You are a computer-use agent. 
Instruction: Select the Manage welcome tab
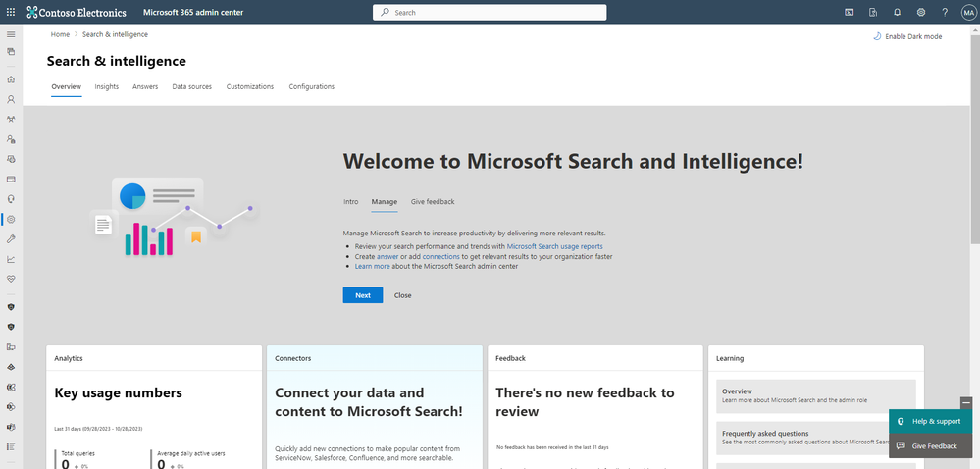pyautogui.click(x=385, y=202)
